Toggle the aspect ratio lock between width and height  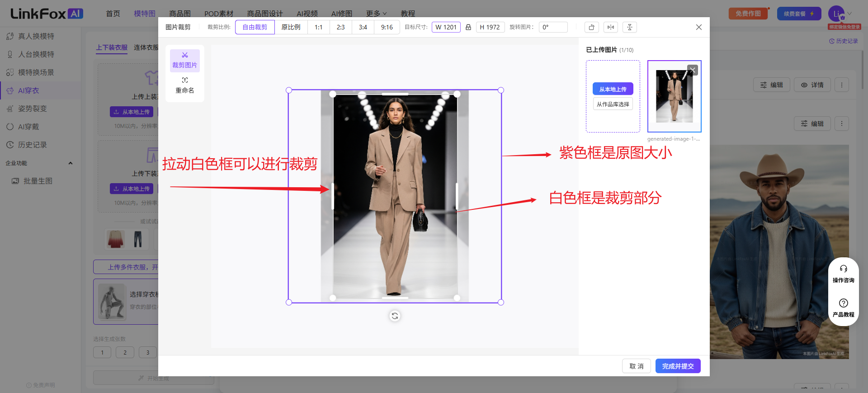coord(468,27)
